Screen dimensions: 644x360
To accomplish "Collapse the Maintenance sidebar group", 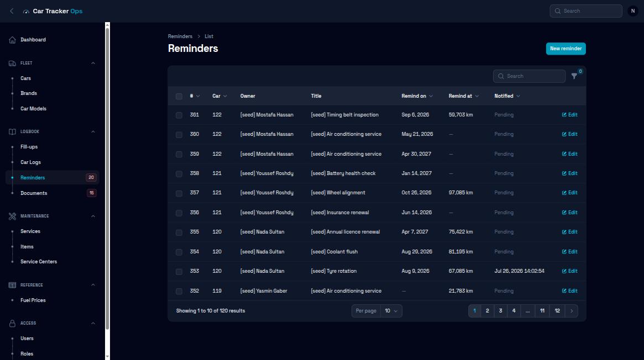I will (x=93, y=216).
